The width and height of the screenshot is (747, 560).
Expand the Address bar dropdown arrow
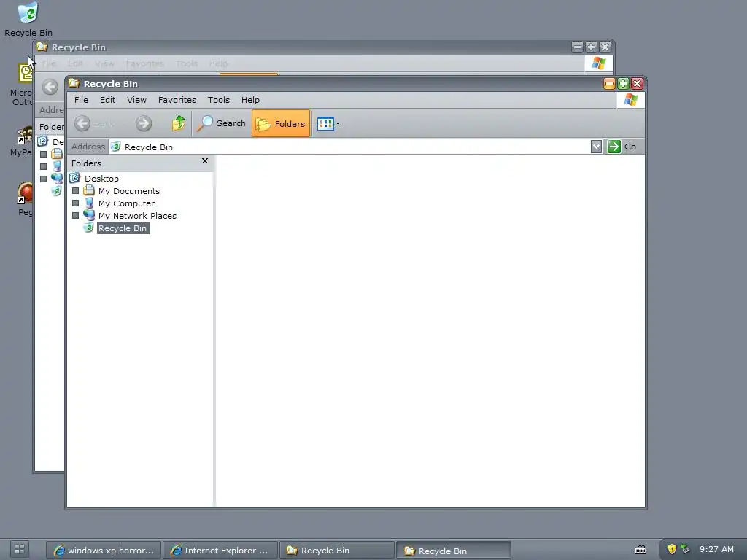596,147
